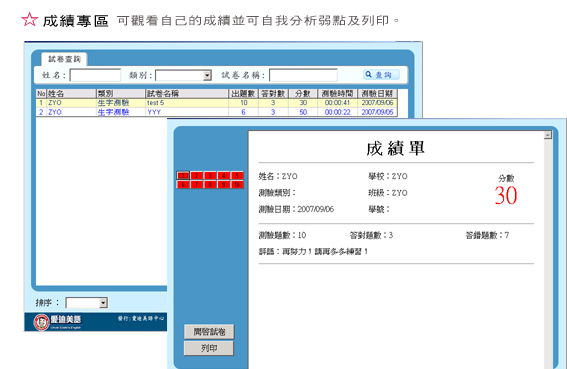Switch to the 試卷查詢 tab
567x369 pixels.
point(64,59)
